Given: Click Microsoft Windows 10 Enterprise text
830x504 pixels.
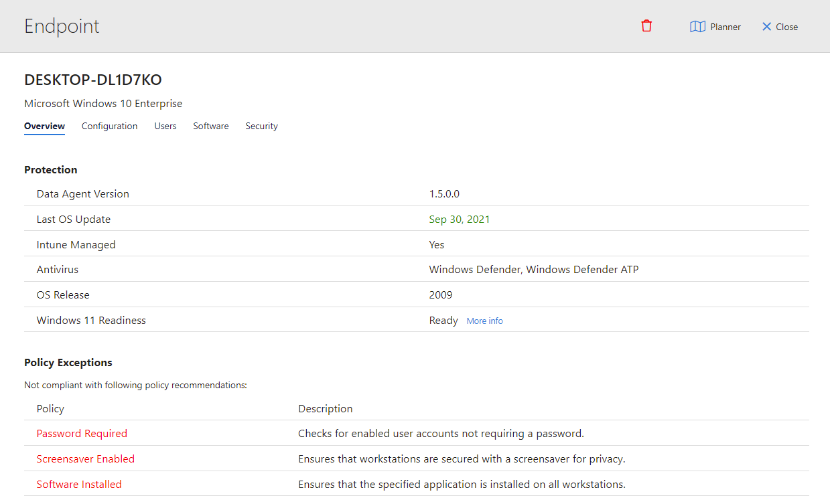Looking at the screenshot, I should coord(103,103).
